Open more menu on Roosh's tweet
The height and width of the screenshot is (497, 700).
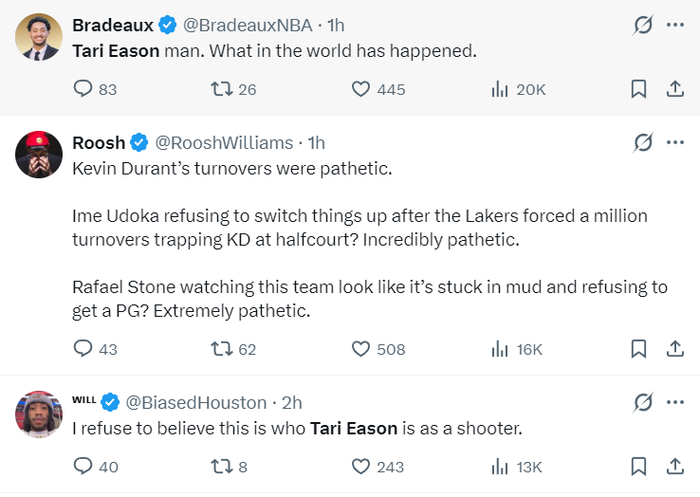[x=675, y=143]
